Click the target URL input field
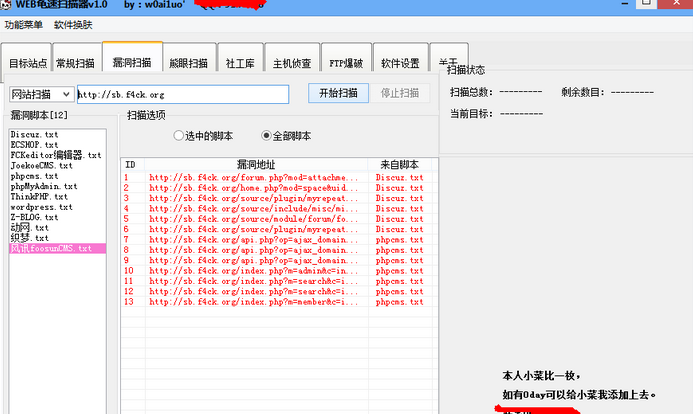The image size is (693, 414). point(182,94)
